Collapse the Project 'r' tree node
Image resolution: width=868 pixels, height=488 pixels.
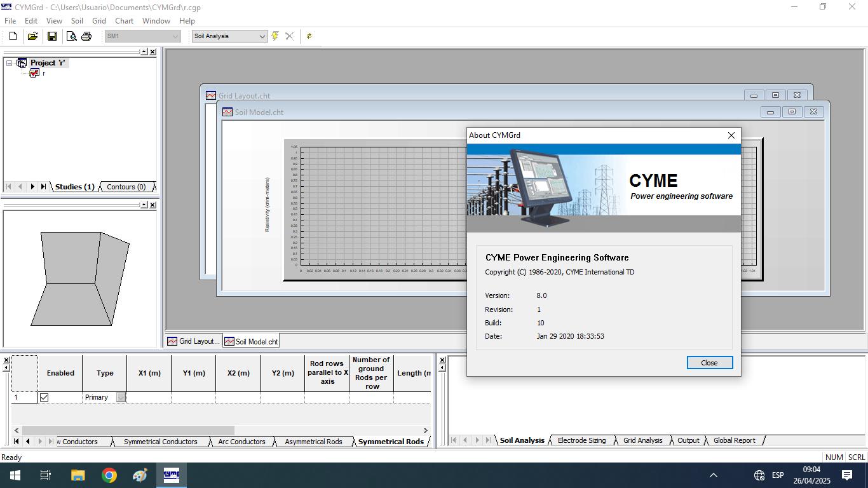coord(9,63)
